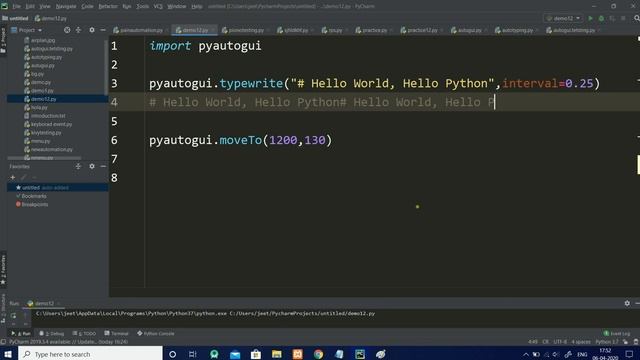Open the notification center icon
This screenshot has width=640, height=360.
(x=629, y=354)
